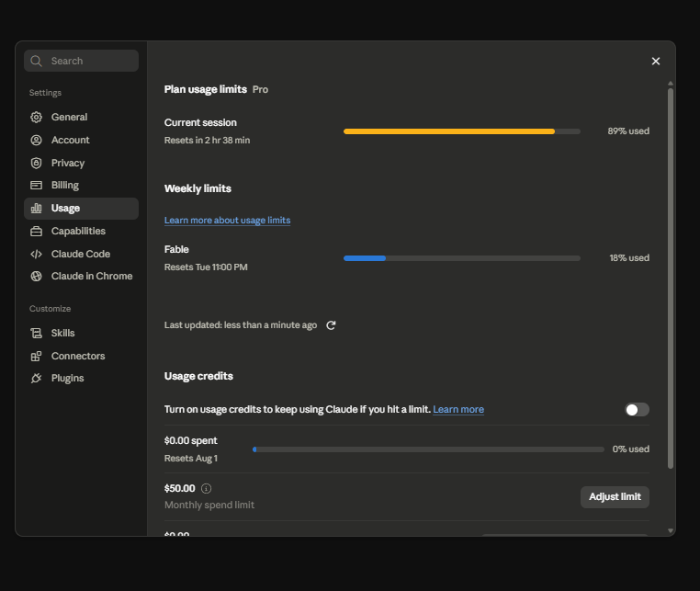This screenshot has height=591, width=700.
Task: Click the info icon next to $50.00
Action: 207,489
